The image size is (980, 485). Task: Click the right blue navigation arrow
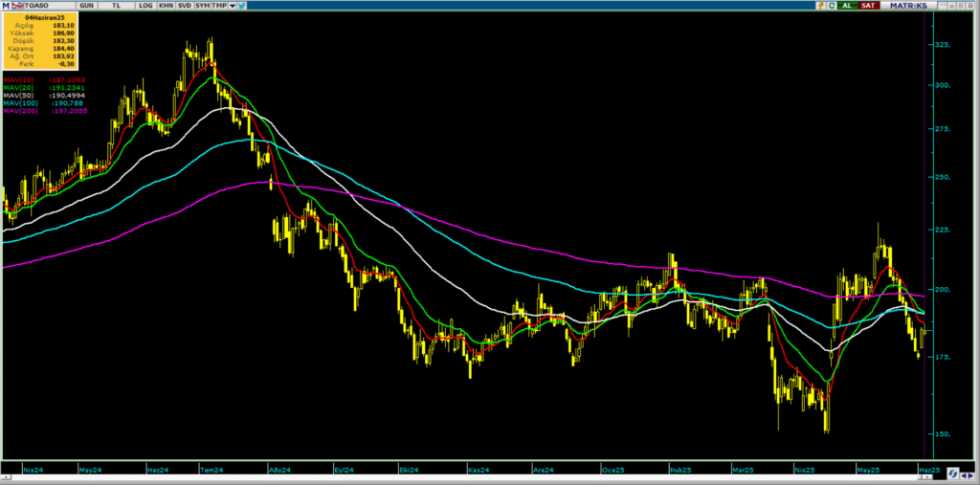click(972, 475)
